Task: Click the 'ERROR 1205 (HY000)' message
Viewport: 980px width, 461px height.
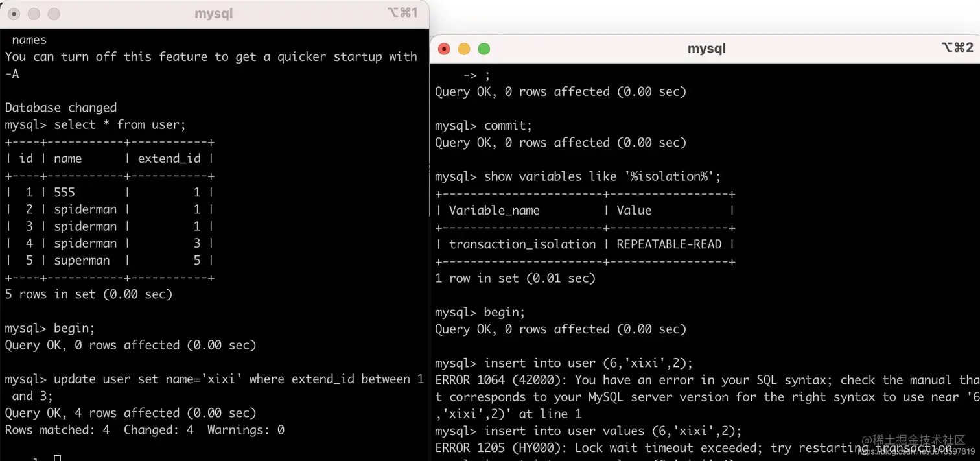Action: click(x=694, y=447)
